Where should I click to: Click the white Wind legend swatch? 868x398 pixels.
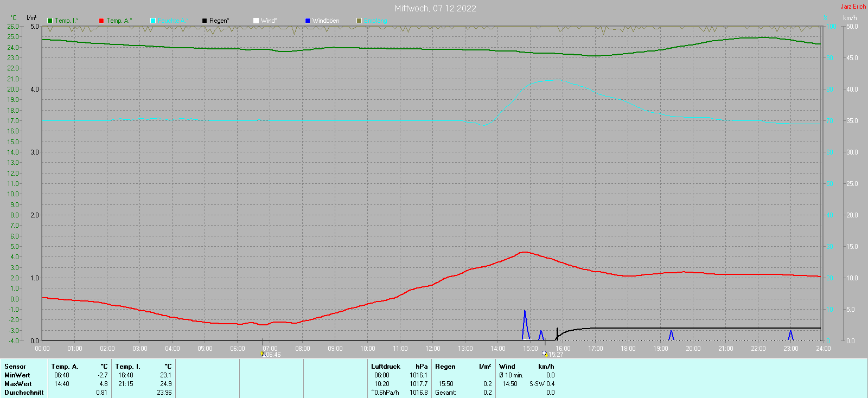tap(256, 21)
